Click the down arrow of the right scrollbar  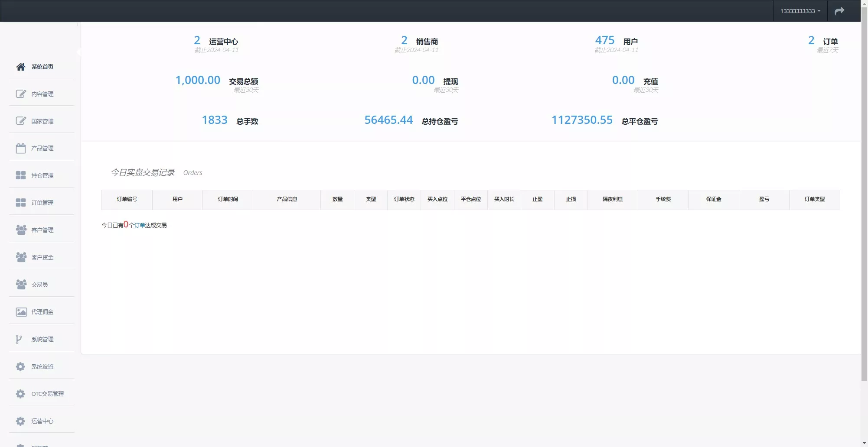pos(864,443)
